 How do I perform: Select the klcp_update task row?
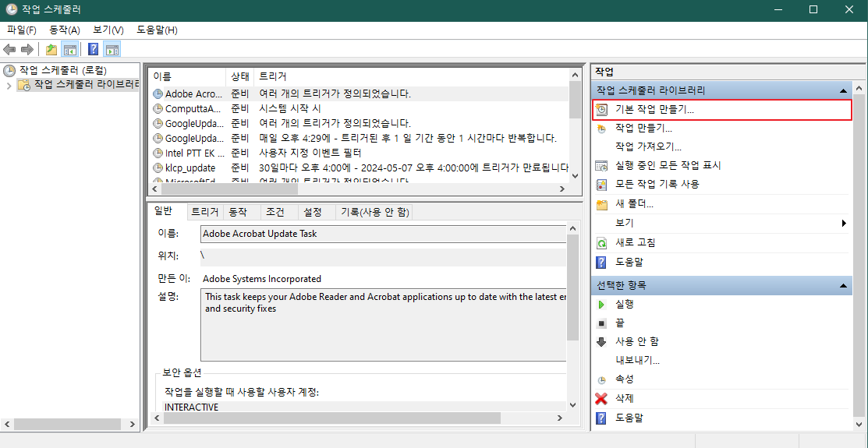(360, 168)
